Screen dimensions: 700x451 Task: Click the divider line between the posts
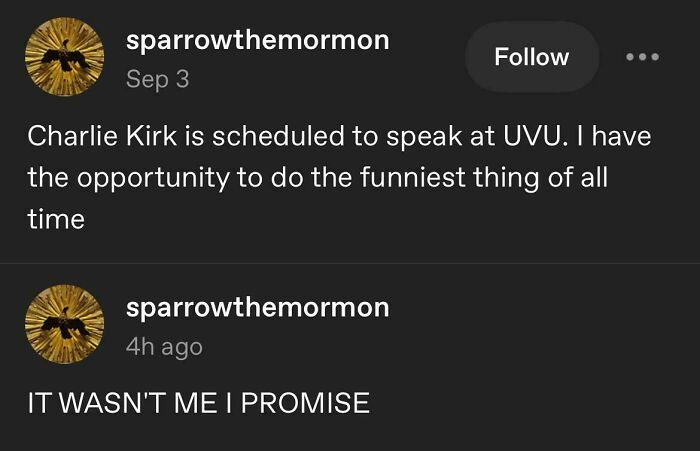[350, 263]
